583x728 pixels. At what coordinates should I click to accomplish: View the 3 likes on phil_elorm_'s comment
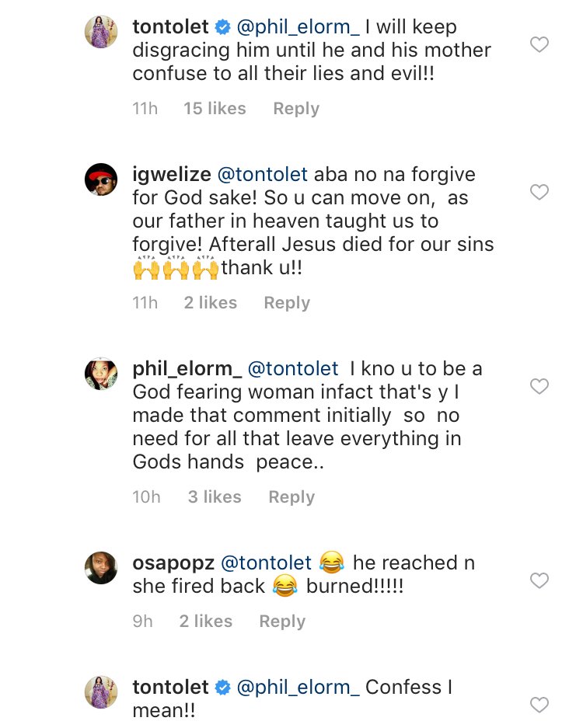point(215,497)
